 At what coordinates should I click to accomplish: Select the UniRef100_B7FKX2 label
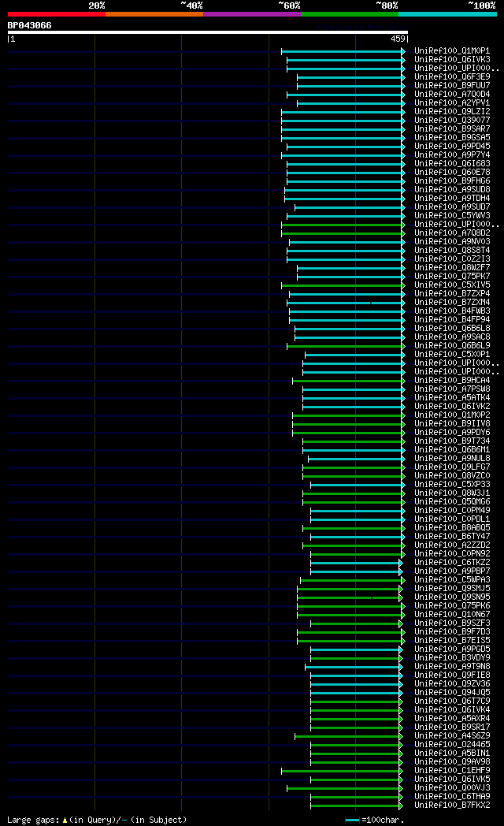[x=452, y=805]
